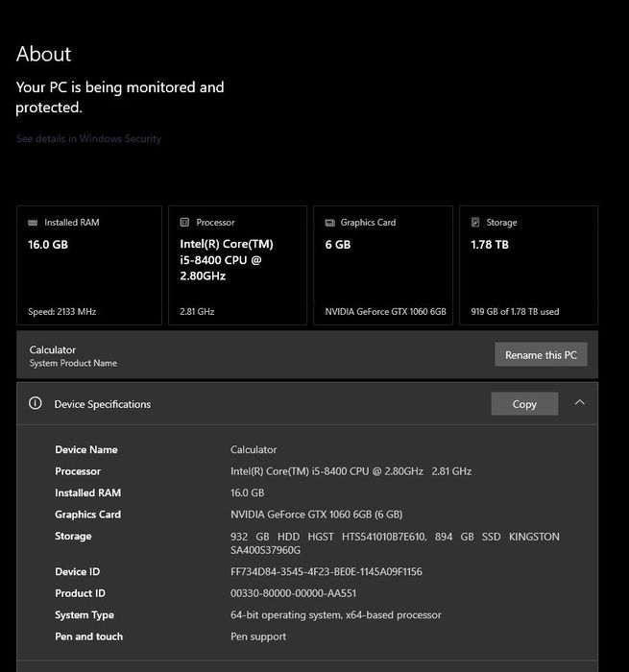This screenshot has height=672, width=629.
Task: Click the Processor chip icon
Action: click(x=184, y=222)
